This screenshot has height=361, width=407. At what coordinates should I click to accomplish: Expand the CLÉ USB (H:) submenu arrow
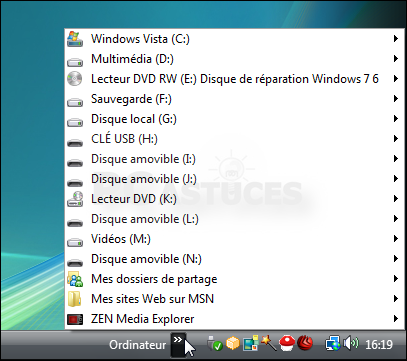point(396,139)
